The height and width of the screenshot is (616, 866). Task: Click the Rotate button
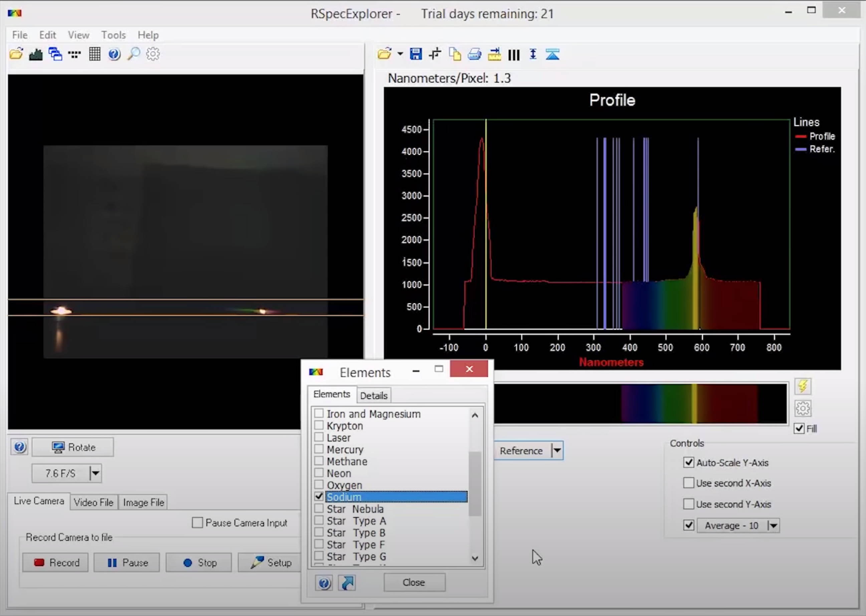point(73,447)
